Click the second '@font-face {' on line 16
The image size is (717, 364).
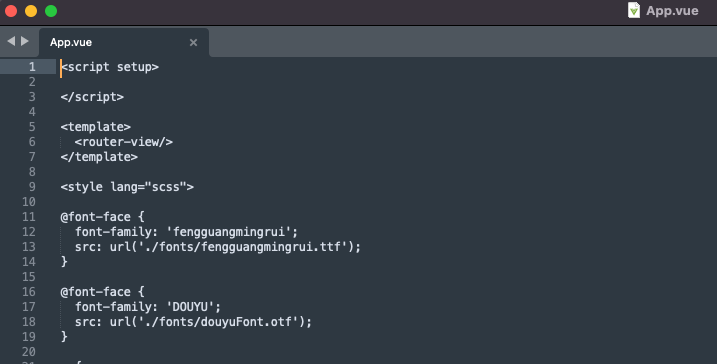coord(102,292)
